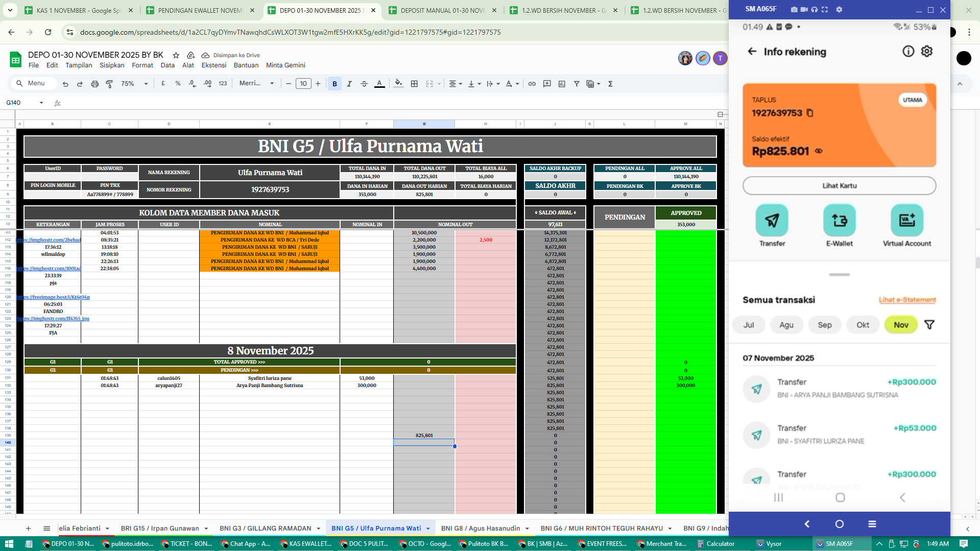Click the Insert link icon

pos(532,84)
